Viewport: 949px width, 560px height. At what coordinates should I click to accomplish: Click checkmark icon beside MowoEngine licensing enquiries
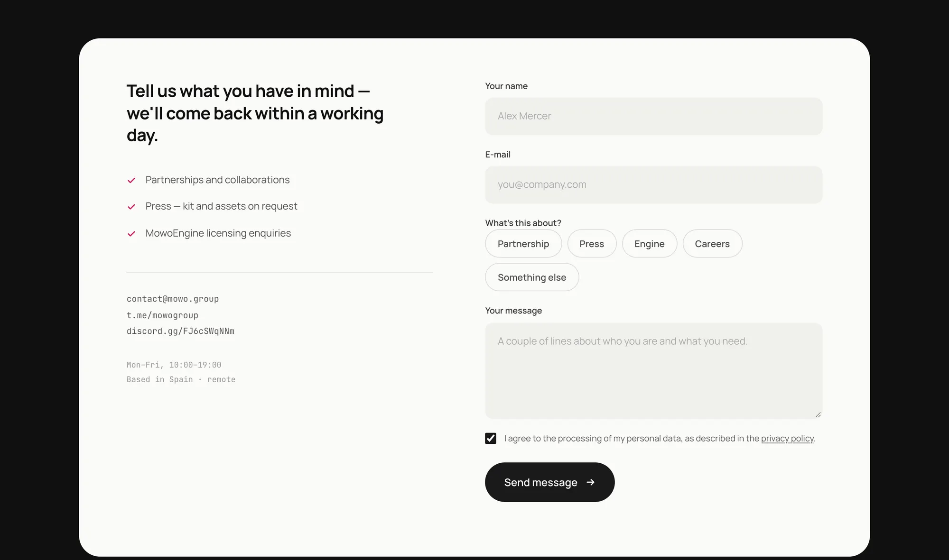pyautogui.click(x=131, y=234)
